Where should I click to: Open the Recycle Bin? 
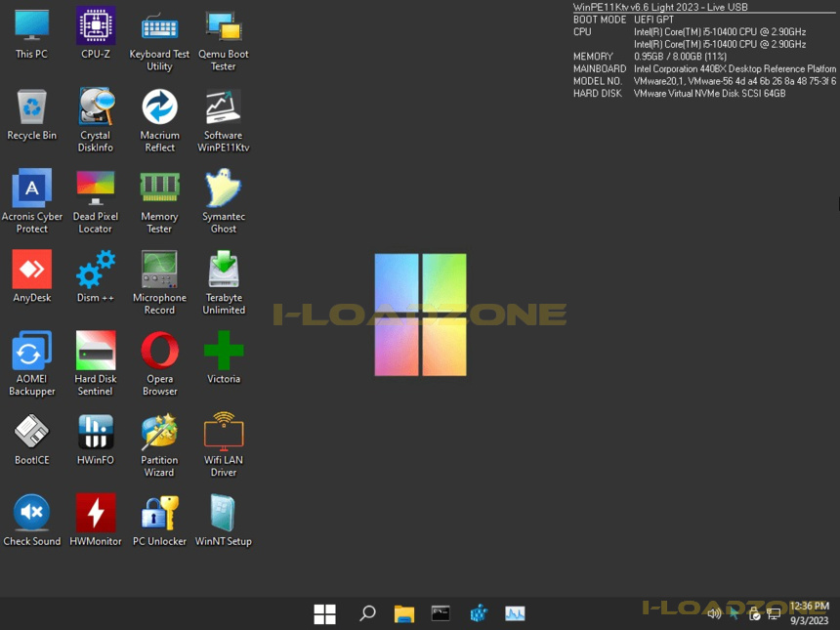click(31, 114)
